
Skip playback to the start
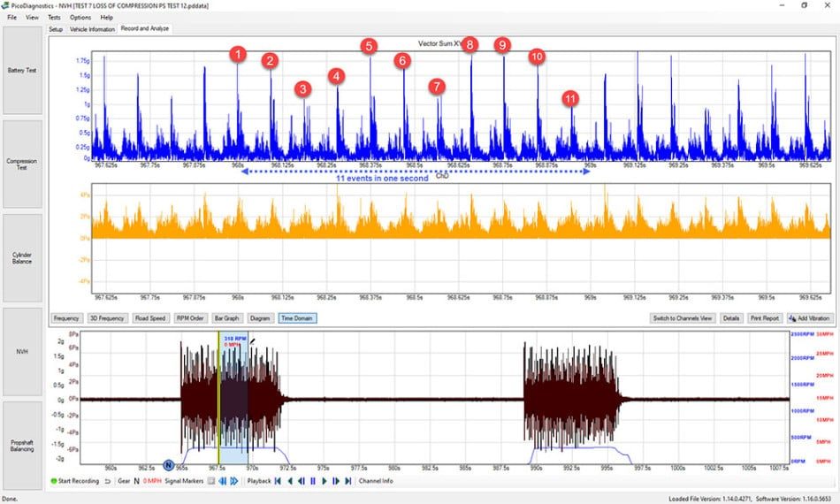coord(278,481)
